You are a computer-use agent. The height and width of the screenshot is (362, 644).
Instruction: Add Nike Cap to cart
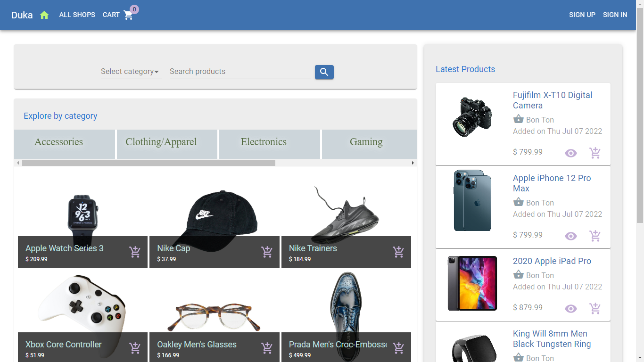pyautogui.click(x=267, y=252)
